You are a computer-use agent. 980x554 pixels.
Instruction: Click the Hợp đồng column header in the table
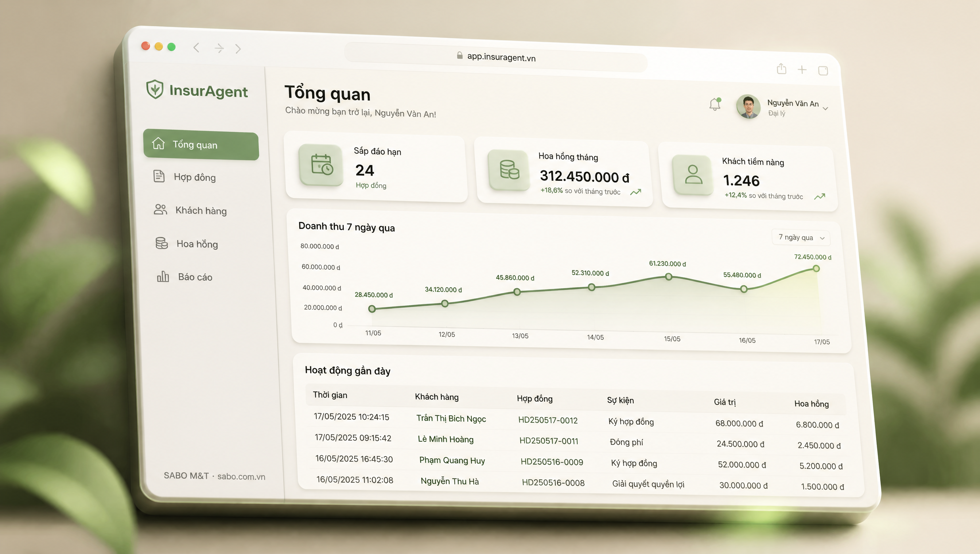point(535,399)
